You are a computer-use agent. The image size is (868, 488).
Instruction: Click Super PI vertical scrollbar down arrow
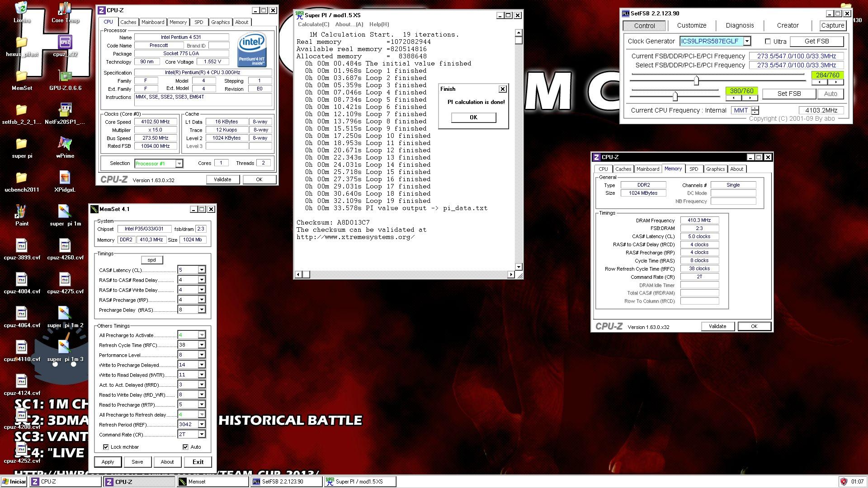[519, 267]
